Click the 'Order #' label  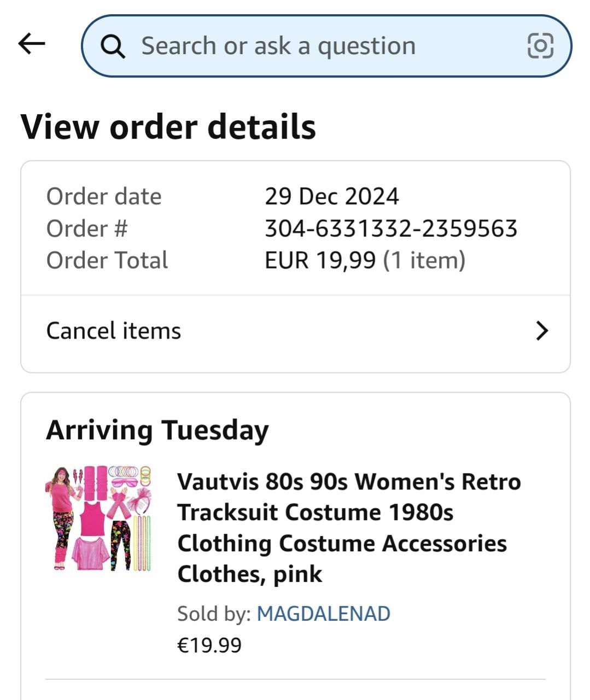tap(87, 229)
